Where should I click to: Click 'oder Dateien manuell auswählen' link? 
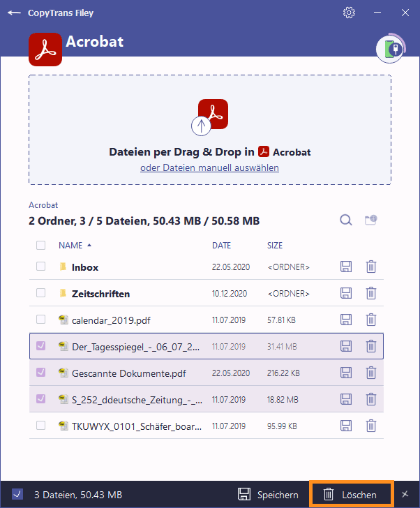(x=209, y=167)
